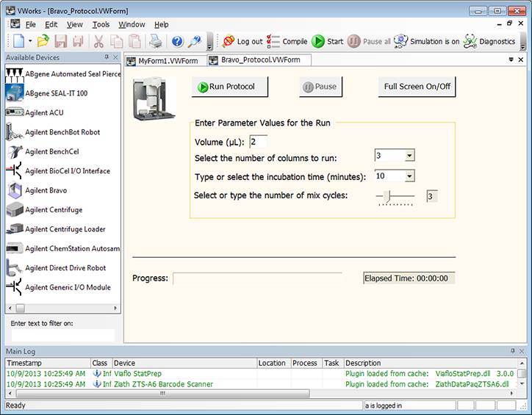Click the mix cycles slider

point(396,196)
